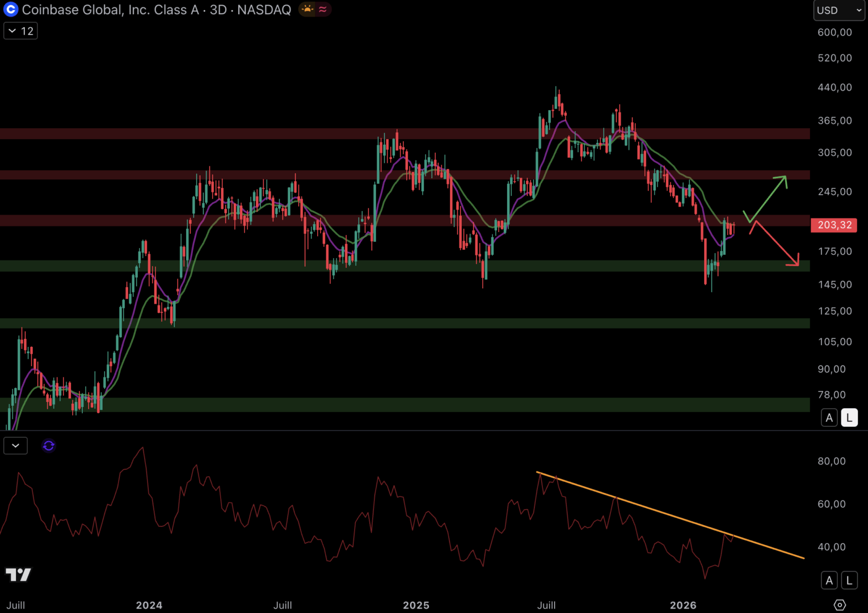Select the top red resistance zone band
Screen dimensions: 868x613
coord(397,134)
